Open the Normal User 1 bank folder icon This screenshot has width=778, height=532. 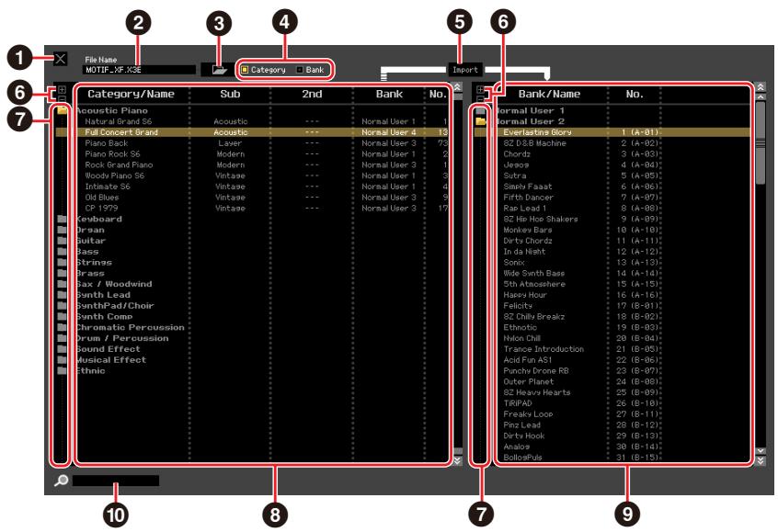pos(480,110)
